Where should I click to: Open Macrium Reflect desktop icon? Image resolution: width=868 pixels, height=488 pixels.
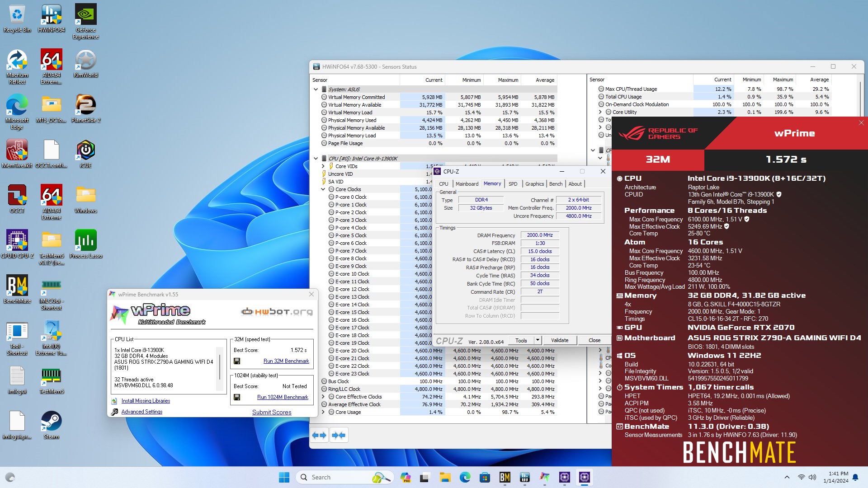pos(17,66)
